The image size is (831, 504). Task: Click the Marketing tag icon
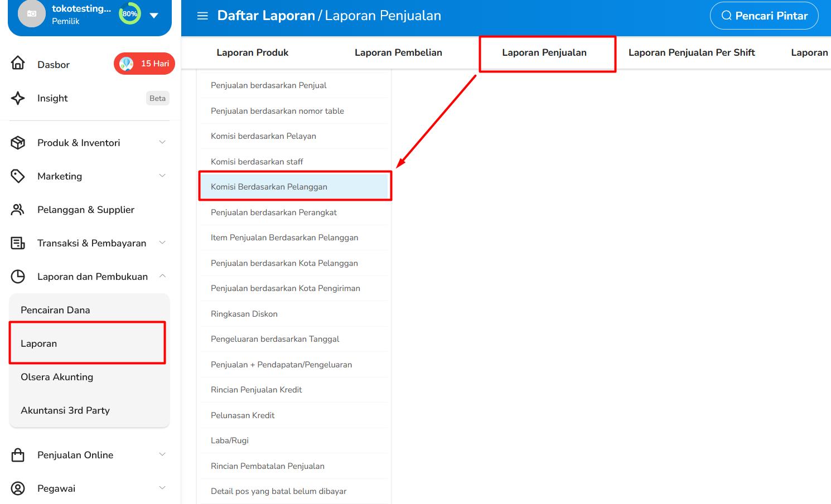pos(18,176)
